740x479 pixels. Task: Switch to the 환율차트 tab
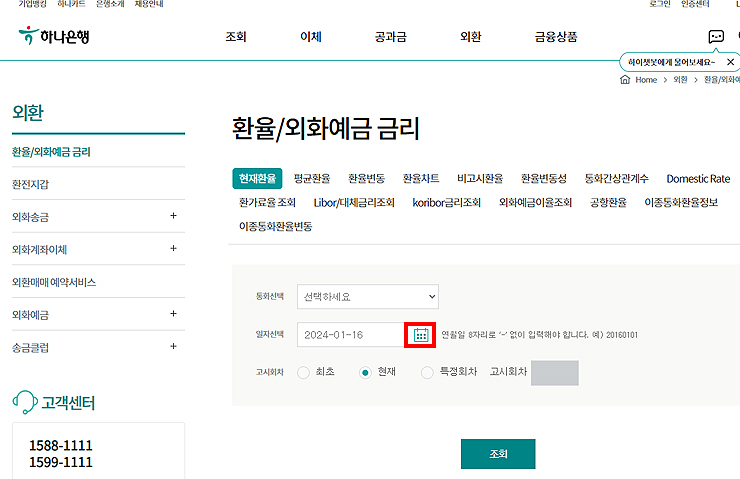point(420,178)
